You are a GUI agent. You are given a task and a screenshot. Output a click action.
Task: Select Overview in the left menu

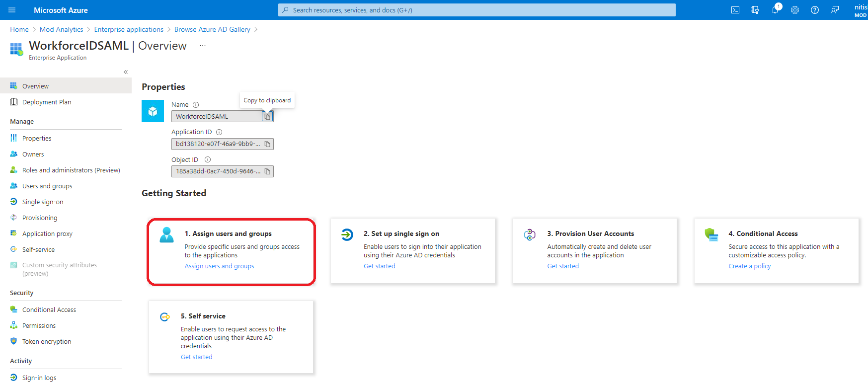click(x=66, y=86)
